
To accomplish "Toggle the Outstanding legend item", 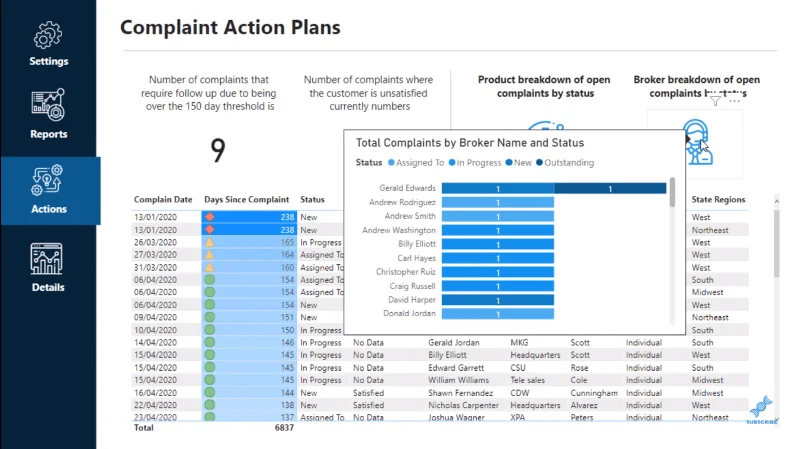I will click(x=565, y=163).
